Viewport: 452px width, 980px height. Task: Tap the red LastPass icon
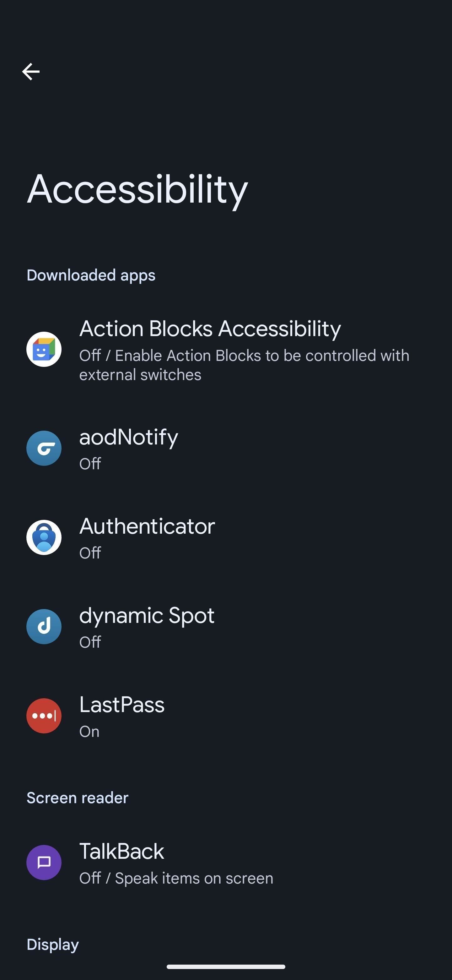click(x=44, y=716)
